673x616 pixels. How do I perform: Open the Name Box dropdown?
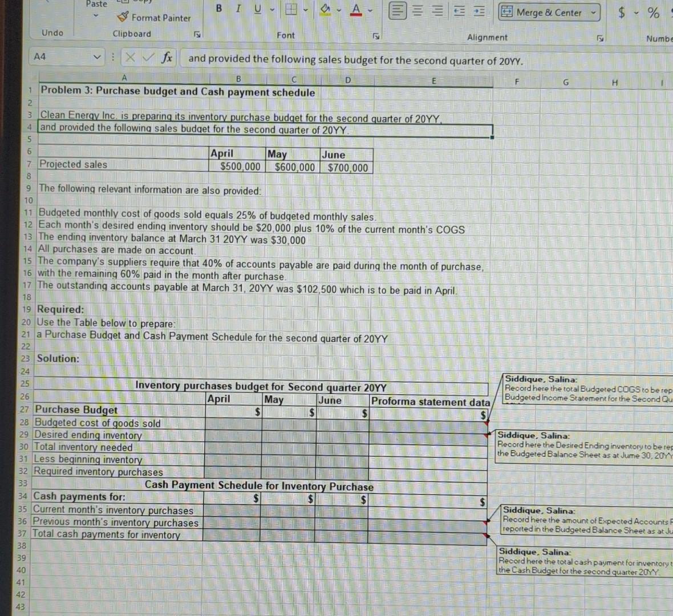coord(97,56)
